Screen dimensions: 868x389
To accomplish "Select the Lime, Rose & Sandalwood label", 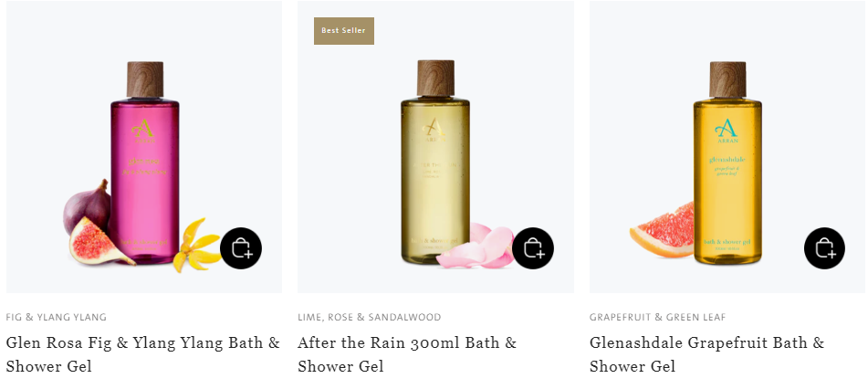I will point(370,318).
